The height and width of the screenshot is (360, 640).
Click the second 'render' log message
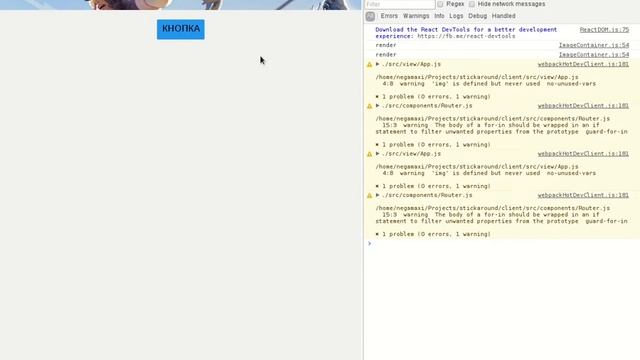[386, 55]
